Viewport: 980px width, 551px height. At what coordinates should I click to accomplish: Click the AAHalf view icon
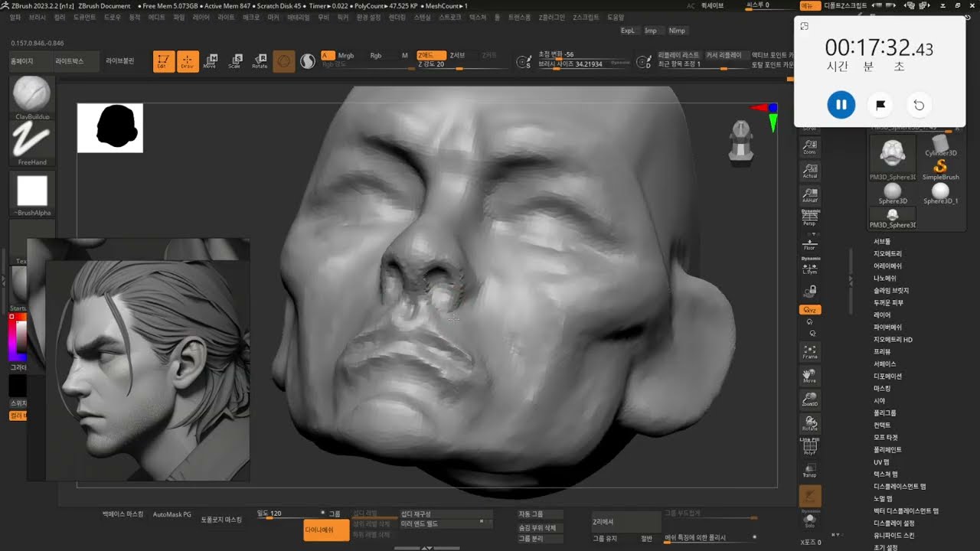pyautogui.click(x=810, y=194)
